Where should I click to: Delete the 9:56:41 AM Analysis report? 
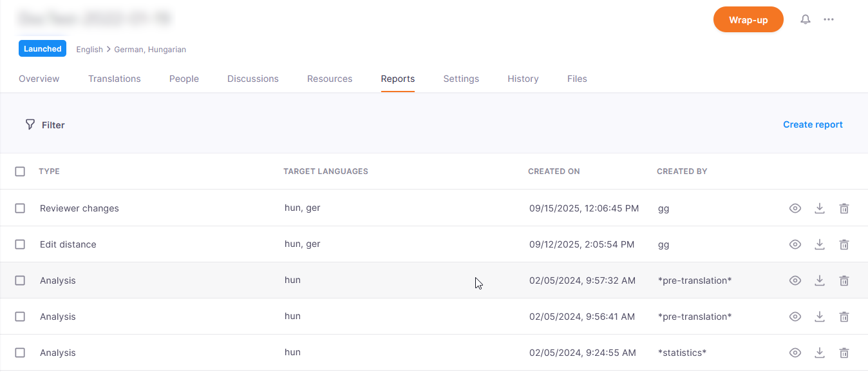(x=844, y=317)
